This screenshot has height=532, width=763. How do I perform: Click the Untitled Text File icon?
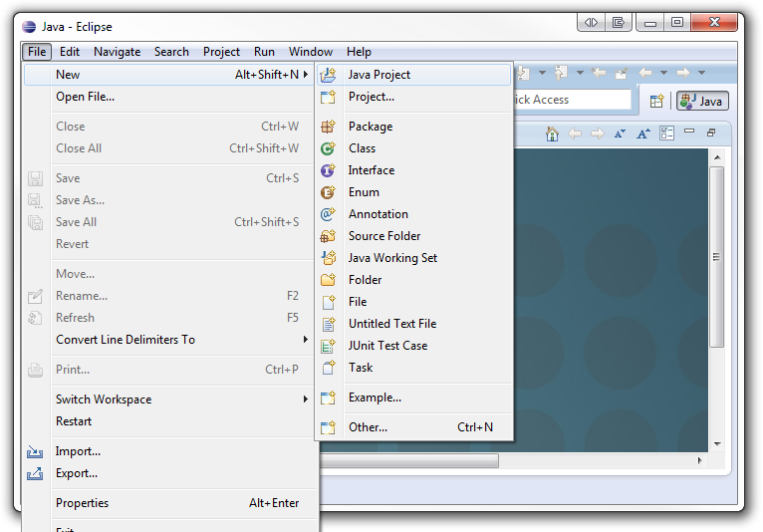328,324
